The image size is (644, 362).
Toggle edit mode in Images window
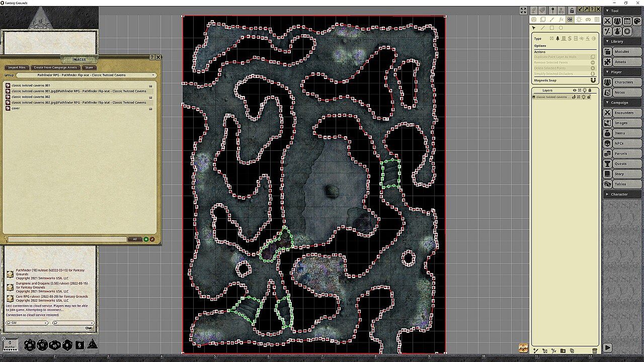tap(152, 239)
